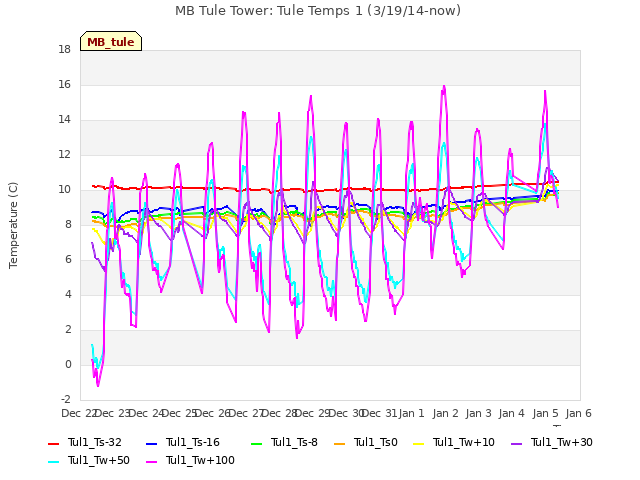The image size is (640, 480).
Task: Click the MB_tule label tag
Action: 111,41
